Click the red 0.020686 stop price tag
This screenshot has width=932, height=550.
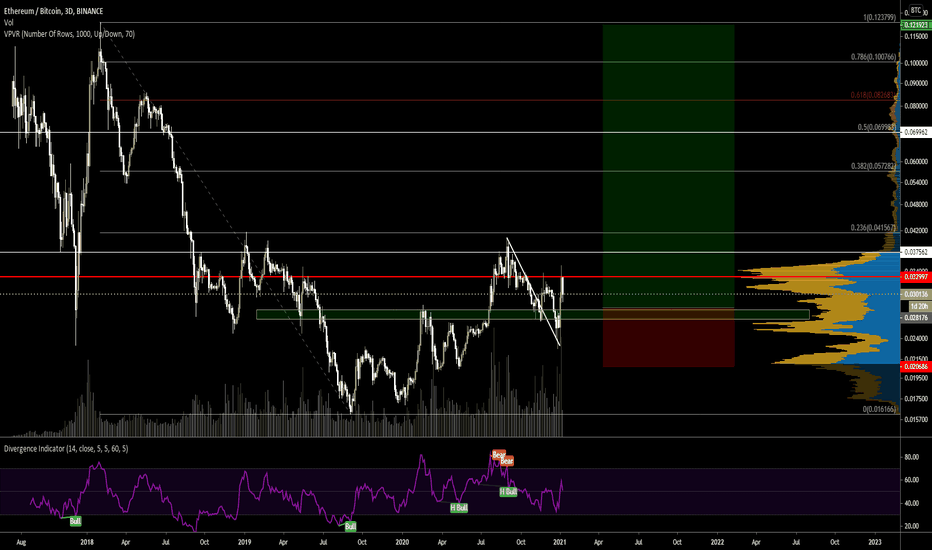[916, 367]
